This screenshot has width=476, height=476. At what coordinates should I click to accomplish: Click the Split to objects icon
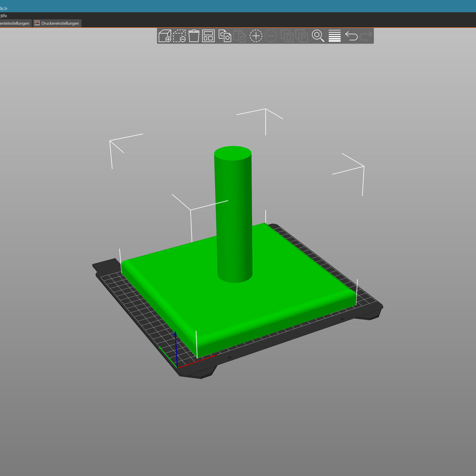pyautogui.click(x=287, y=36)
